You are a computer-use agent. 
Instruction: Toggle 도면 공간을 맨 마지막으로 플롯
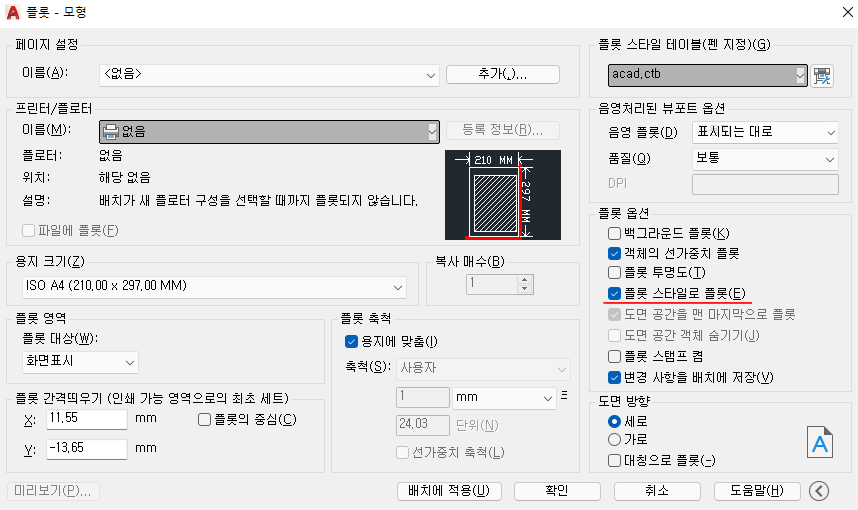coord(614,315)
